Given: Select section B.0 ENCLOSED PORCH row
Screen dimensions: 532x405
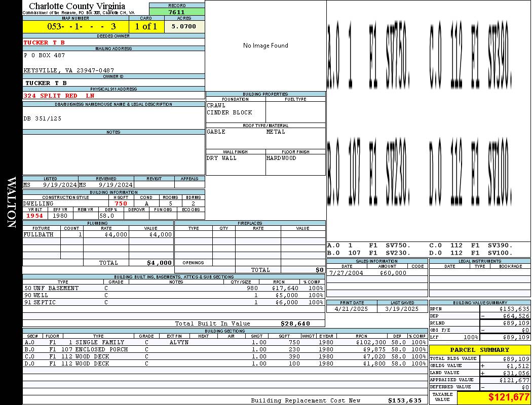Looking at the screenshot, I should [225, 349].
